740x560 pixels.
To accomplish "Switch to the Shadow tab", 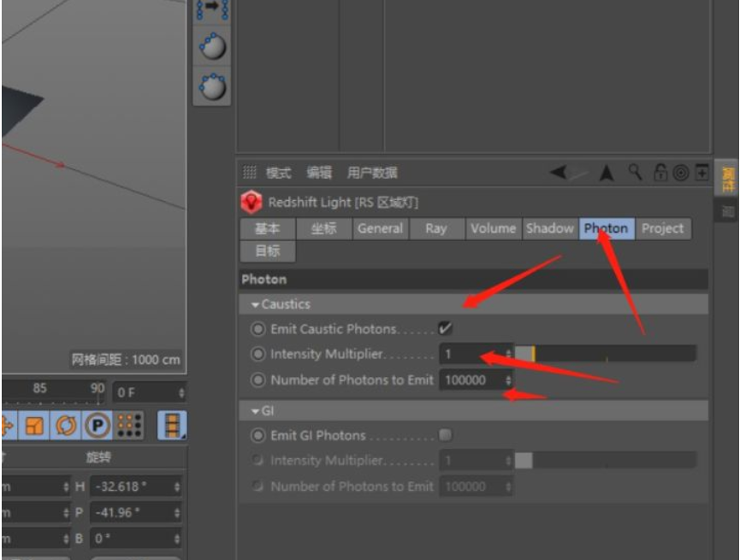I will pos(549,228).
